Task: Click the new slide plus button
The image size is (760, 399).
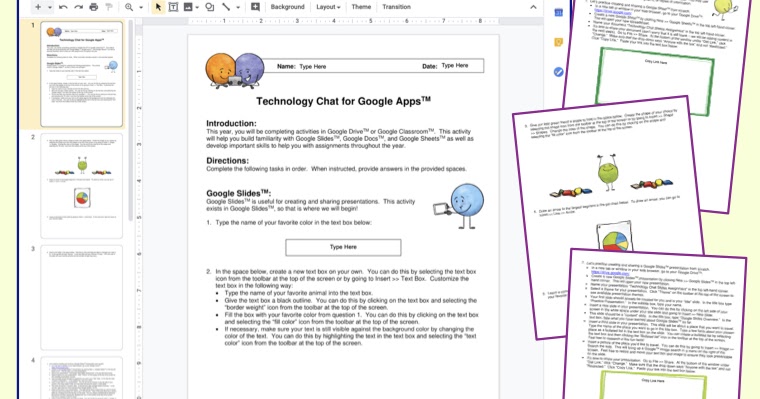Action: pyautogui.click(x=38, y=7)
